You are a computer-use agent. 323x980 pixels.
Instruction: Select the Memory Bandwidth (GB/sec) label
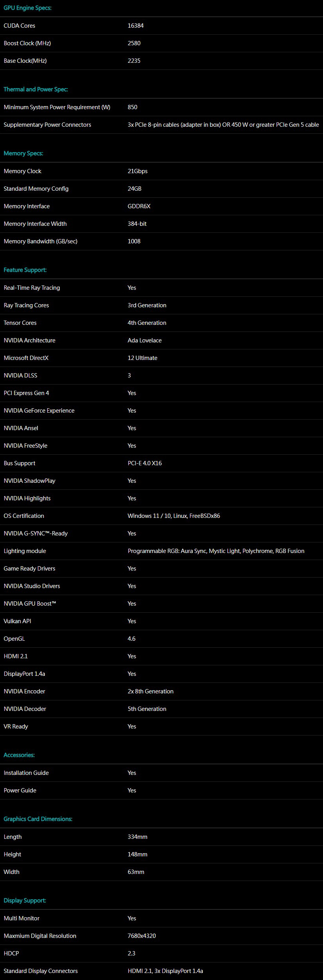[x=41, y=241]
